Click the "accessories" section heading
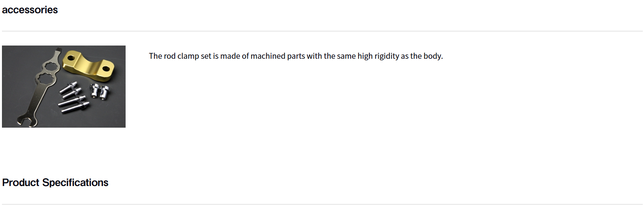This screenshot has width=644, height=216. [30, 10]
